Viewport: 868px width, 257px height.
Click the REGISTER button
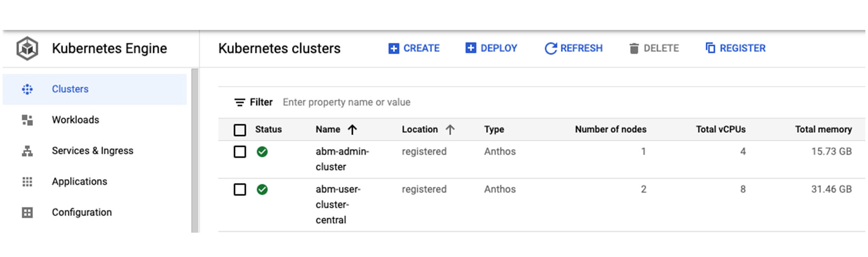pyautogui.click(x=736, y=48)
